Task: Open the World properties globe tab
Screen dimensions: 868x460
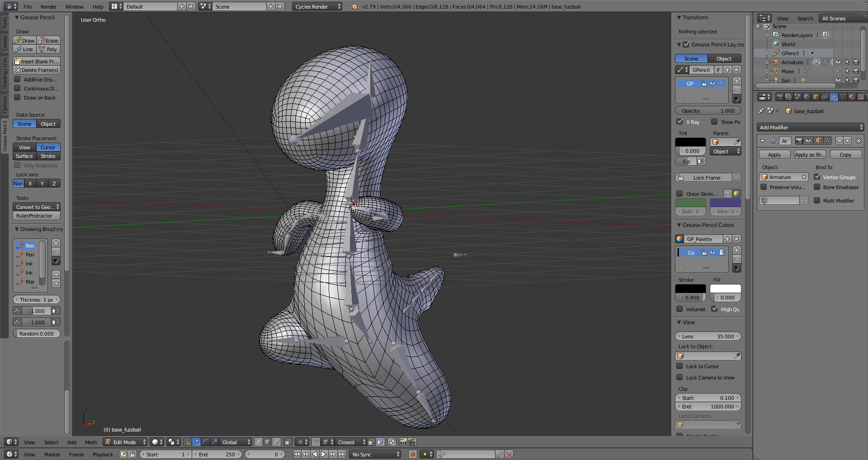Action: [807, 97]
